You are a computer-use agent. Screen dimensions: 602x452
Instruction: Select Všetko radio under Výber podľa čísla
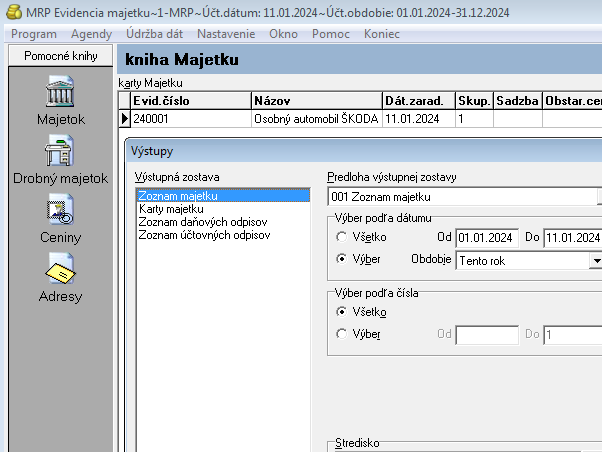(x=341, y=312)
